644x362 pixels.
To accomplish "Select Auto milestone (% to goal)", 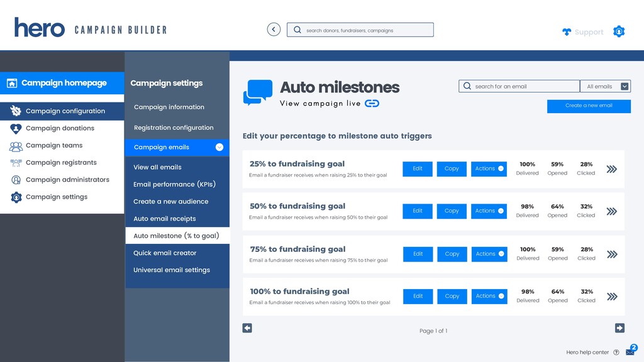I will pyautogui.click(x=177, y=236).
